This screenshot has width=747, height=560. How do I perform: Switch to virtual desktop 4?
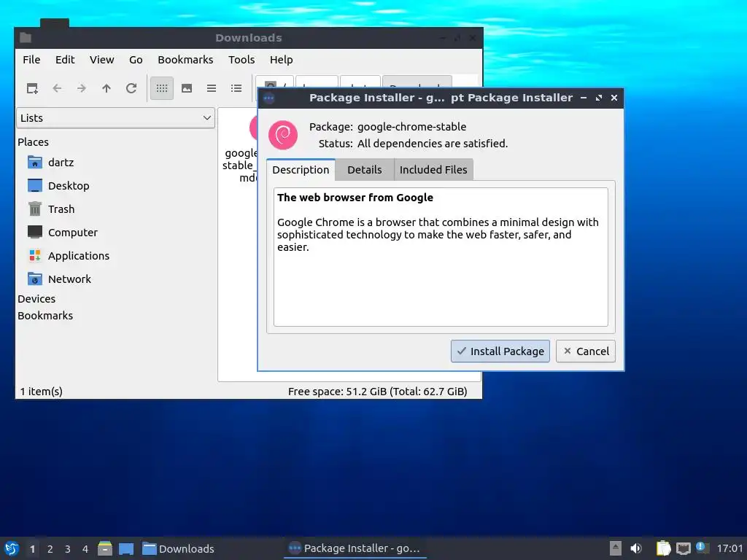[x=85, y=548]
